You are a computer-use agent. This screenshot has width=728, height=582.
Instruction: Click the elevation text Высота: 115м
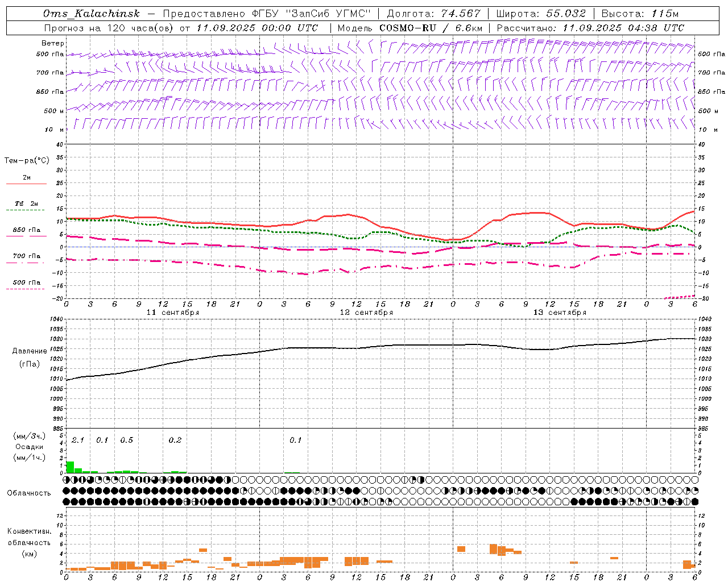pyautogui.click(x=640, y=14)
